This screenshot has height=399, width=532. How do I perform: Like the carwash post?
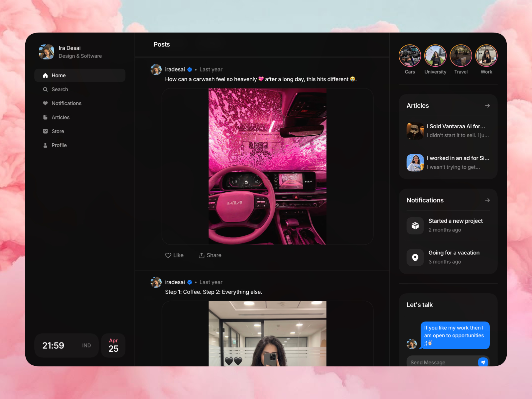point(174,255)
